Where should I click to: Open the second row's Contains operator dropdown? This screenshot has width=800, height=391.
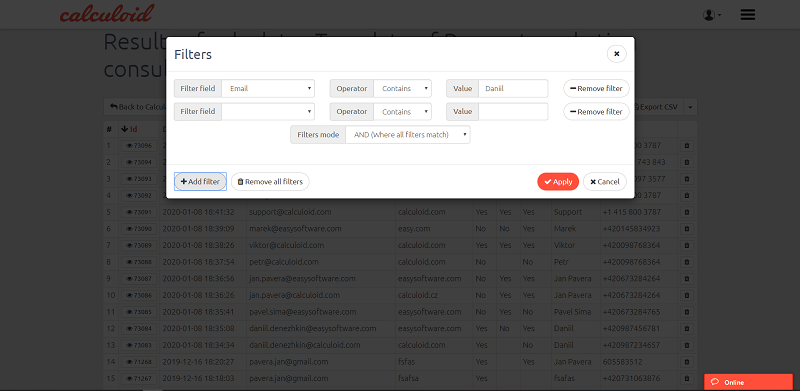point(403,112)
